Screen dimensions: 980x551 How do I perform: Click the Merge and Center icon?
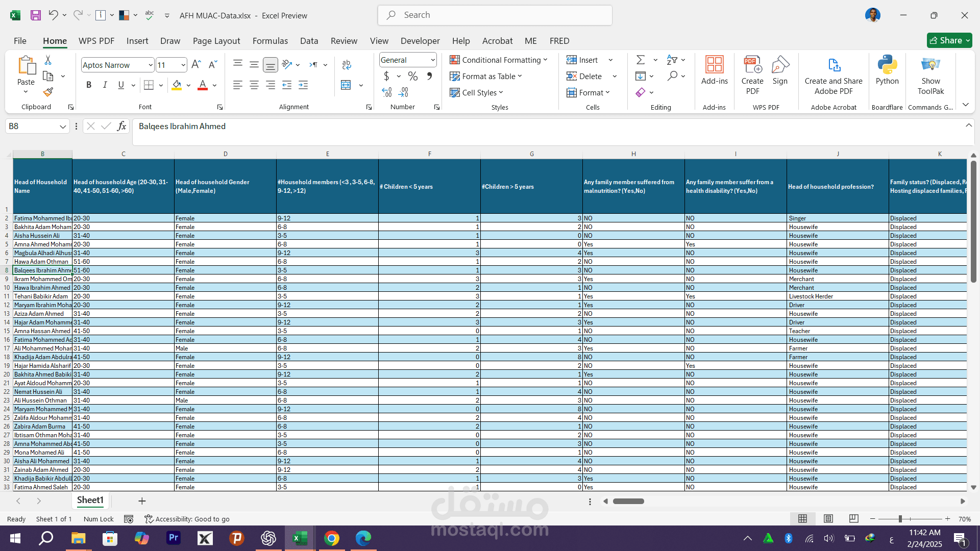346,85
